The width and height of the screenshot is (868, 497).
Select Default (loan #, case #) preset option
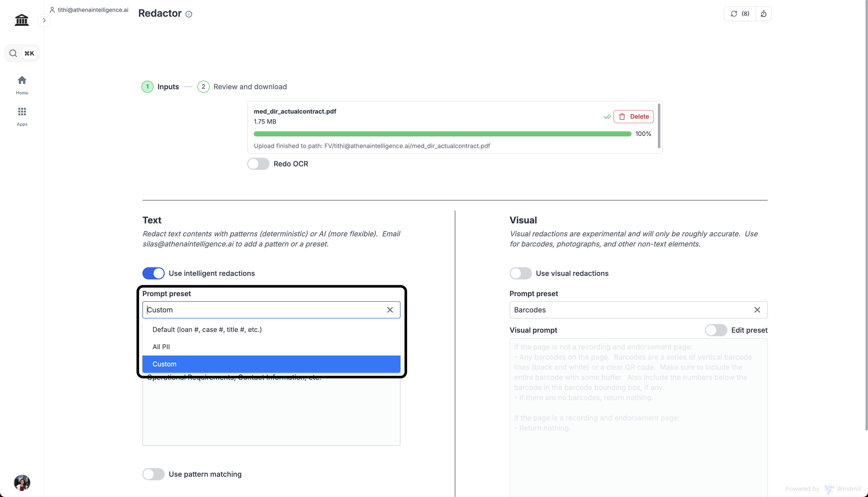click(x=207, y=329)
